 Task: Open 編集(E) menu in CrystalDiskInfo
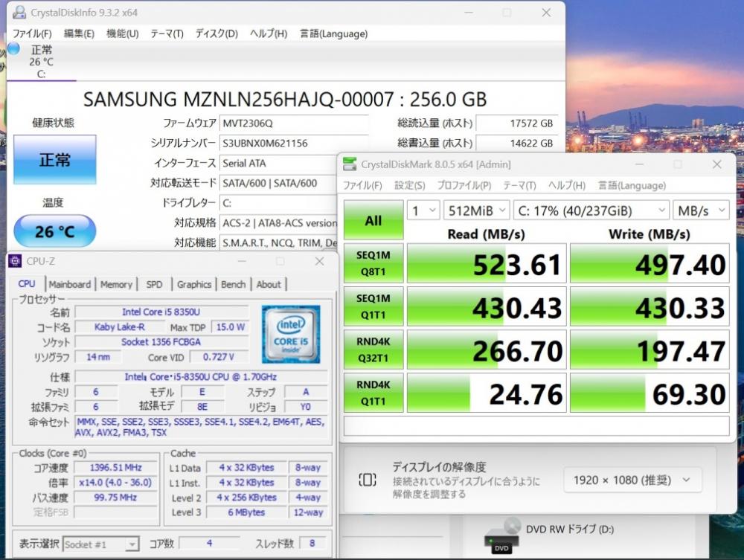click(x=79, y=33)
